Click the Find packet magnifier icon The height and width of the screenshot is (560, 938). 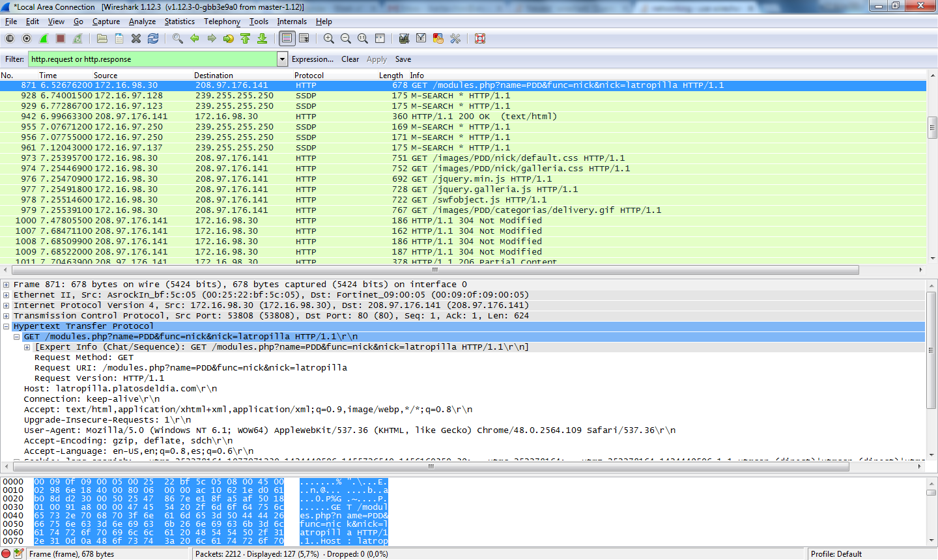178,39
